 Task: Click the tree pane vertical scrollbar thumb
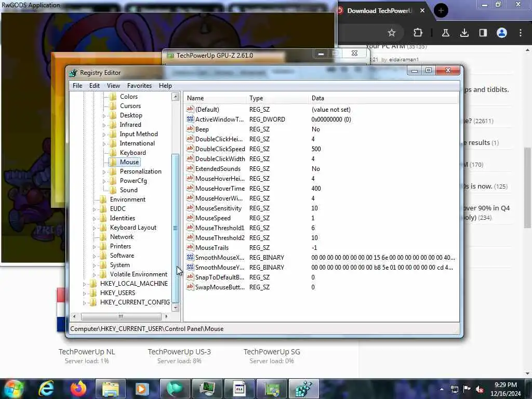point(176,228)
